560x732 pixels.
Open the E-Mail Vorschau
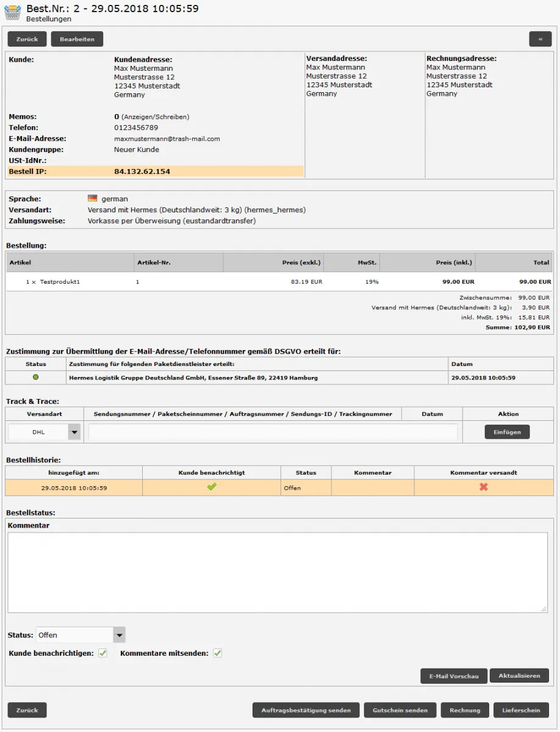tap(453, 676)
